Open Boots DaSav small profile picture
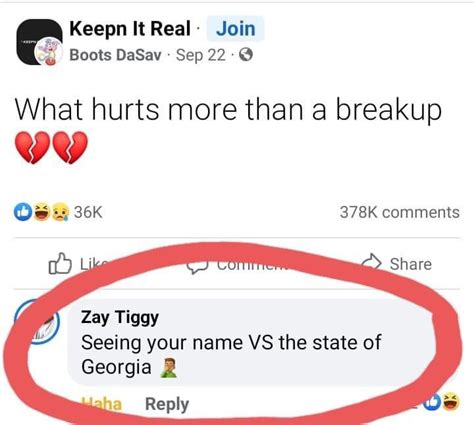The width and height of the screenshot is (474, 425). 50,52
